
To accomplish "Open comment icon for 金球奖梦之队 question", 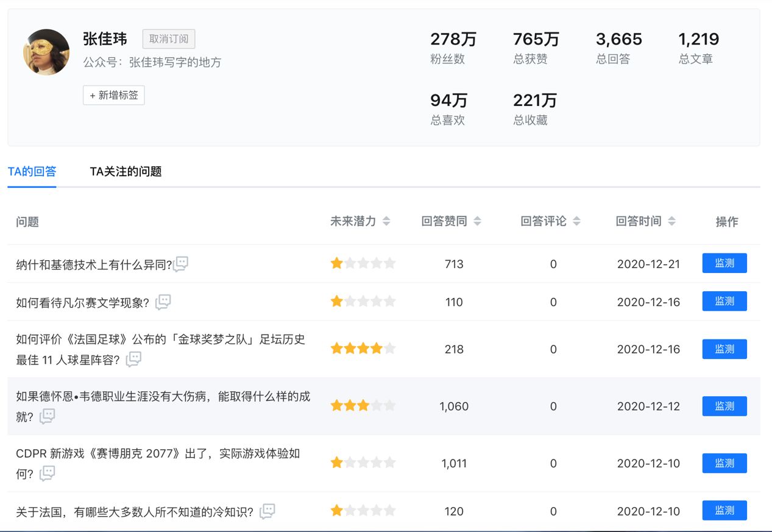I will (x=133, y=360).
